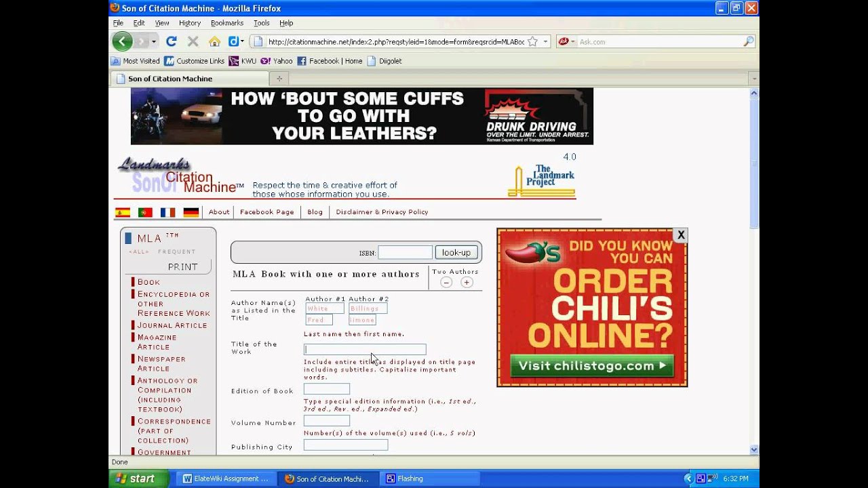Click Author #1 last name field
This screenshot has height=488, width=868.
pos(325,308)
